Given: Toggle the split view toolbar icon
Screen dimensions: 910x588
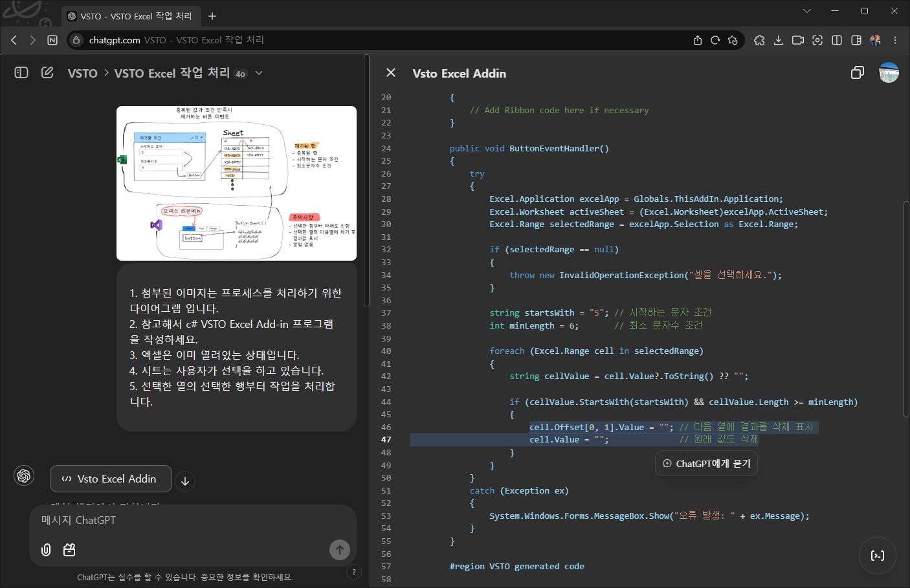Looking at the screenshot, I should (837, 40).
